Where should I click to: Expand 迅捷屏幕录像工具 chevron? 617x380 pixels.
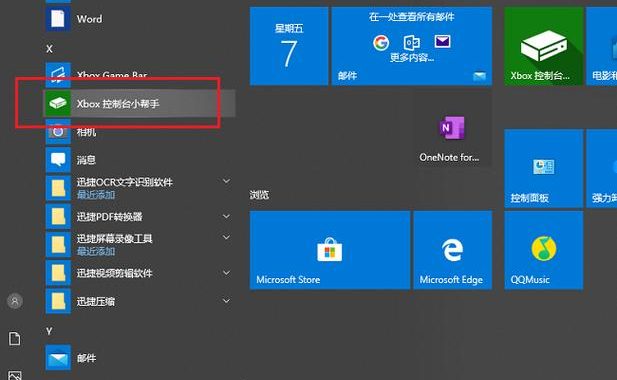pos(226,237)
